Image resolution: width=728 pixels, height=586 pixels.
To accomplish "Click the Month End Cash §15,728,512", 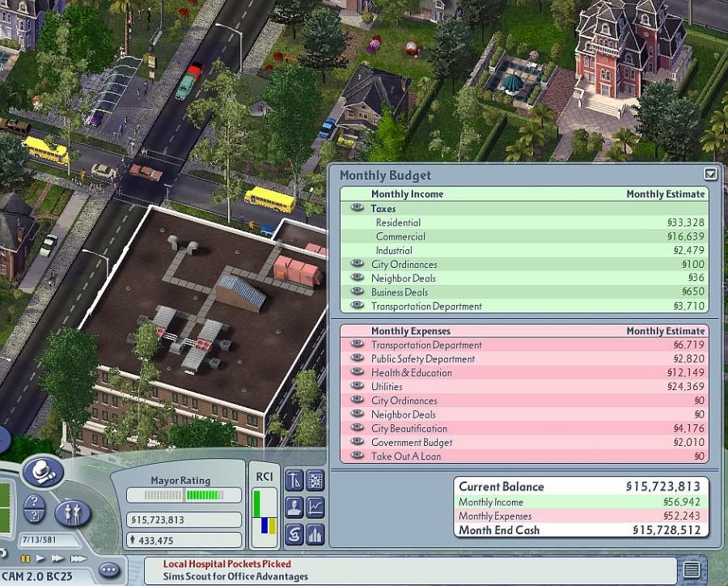I will [667, 530].
